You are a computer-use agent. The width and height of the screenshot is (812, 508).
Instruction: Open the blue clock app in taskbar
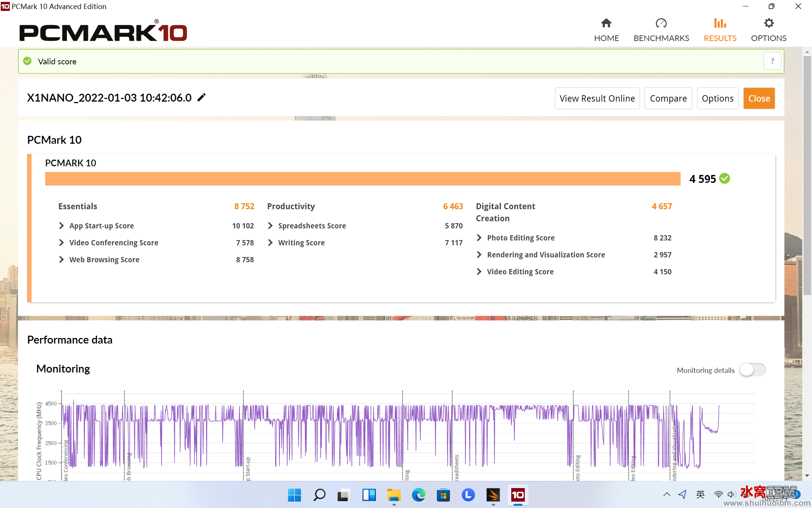[468, 495]
